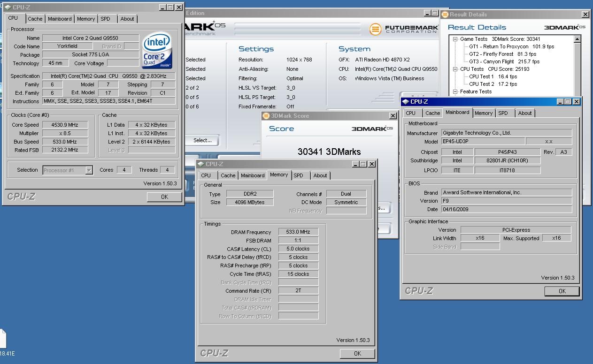Click the Result Details scrollbar track

coord(578,70)
